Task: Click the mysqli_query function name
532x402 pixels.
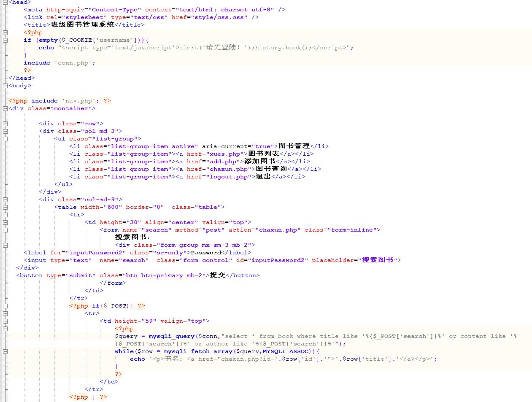Action: click(x=171, y=336)
